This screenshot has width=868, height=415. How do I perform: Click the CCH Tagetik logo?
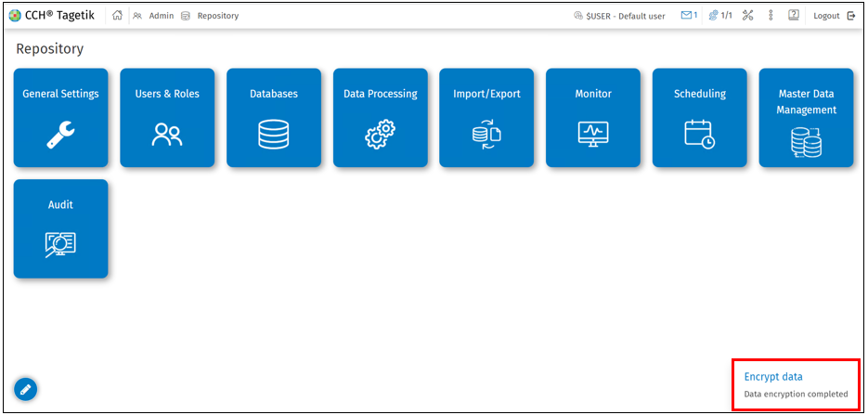[x=52, y=16]
